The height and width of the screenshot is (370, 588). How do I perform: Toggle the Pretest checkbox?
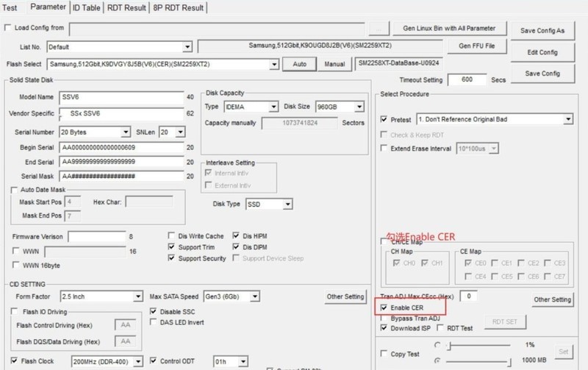coord(384,119)
